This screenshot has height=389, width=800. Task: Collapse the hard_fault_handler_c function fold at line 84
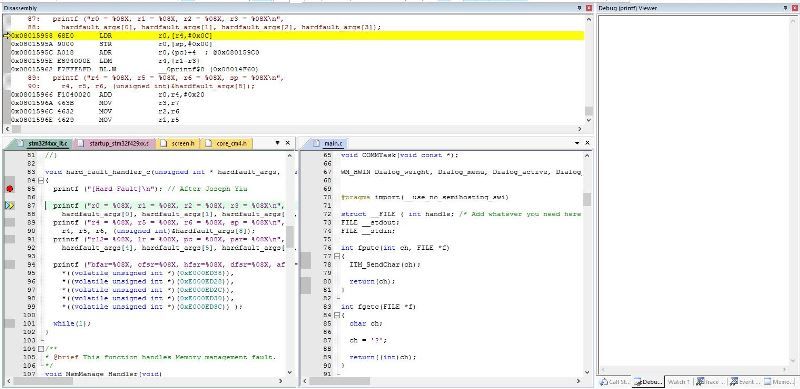41,180
